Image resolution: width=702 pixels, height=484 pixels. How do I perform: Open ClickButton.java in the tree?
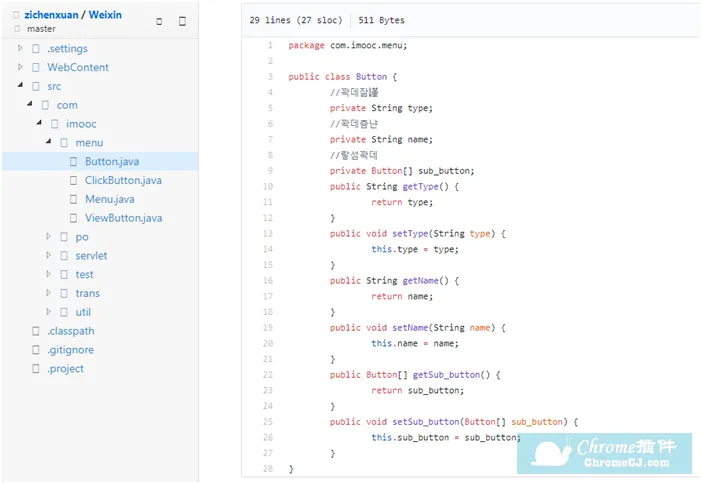pos(124,180)
